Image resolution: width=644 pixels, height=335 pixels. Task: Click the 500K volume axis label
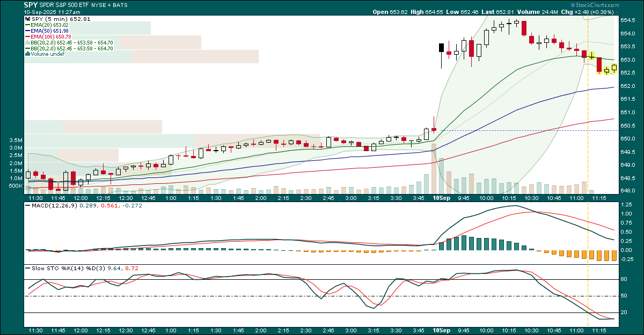(14, 186)
